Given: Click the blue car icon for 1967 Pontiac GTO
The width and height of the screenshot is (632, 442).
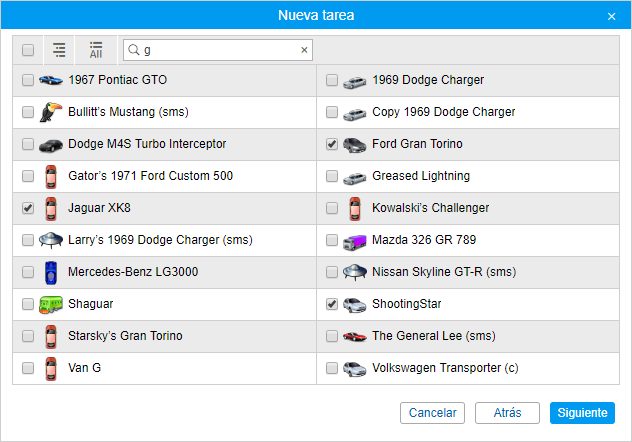Looking at the screenshot, I should 50,80.
